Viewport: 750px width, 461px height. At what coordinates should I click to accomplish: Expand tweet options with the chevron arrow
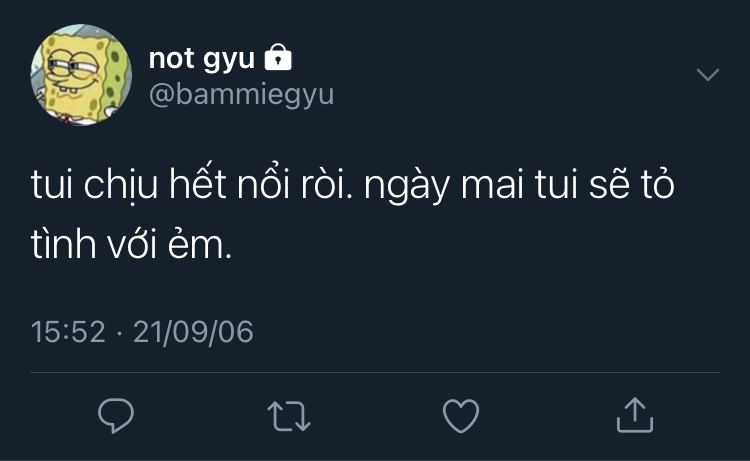pos(707,76)
